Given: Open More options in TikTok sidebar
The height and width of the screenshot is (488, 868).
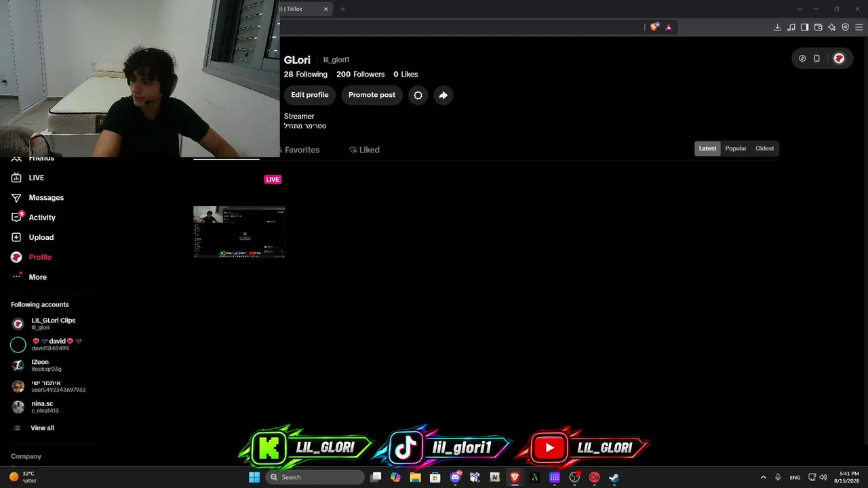Looking at the screenshot, I should pyautogui.click(x=29, y=277).
